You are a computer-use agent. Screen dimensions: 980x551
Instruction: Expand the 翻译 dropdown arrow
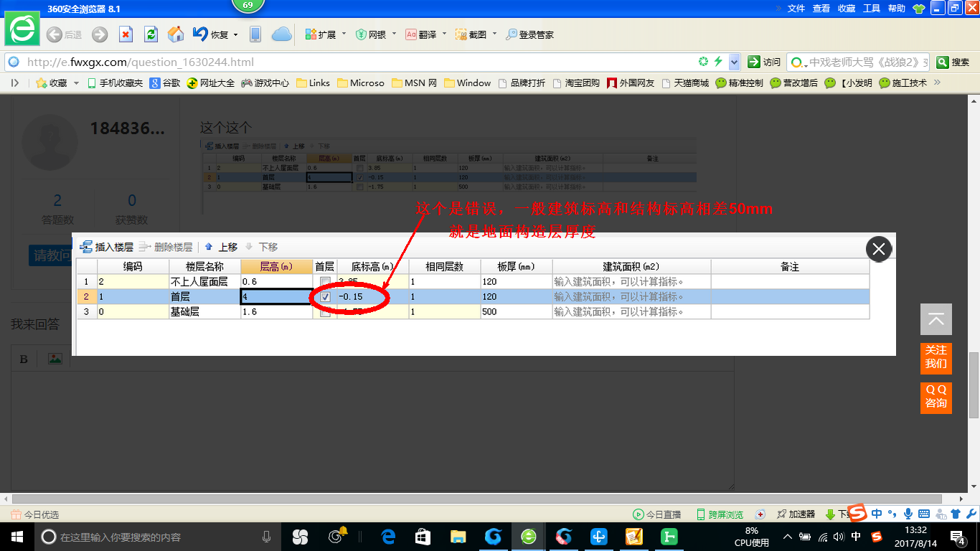pyautogui.click(x=444, y=34)
